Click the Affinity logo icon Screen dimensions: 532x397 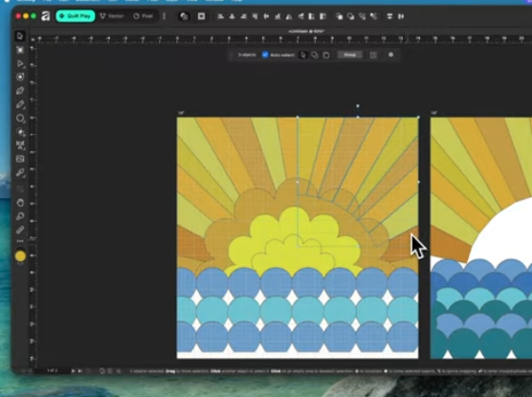(x=46, y=16)
